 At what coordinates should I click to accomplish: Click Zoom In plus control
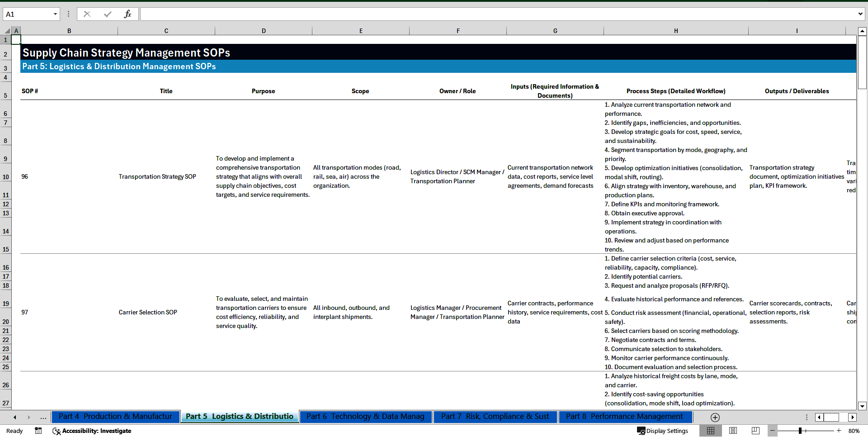point(840,431)
